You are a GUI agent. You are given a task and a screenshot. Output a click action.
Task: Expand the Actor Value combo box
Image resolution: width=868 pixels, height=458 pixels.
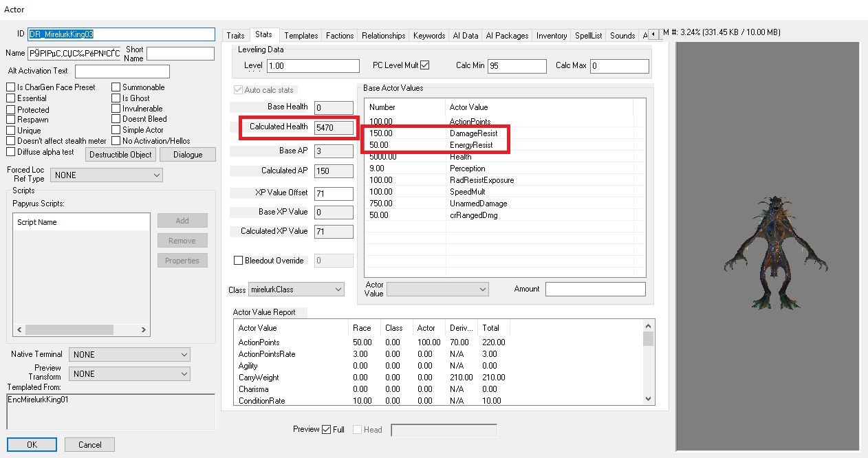(x=437, y=290)
